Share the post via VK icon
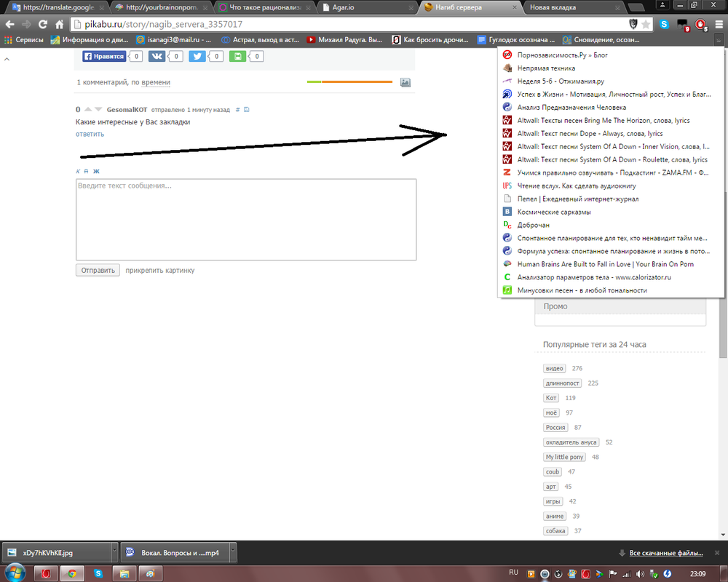Viewport: 728px width, 582px height. point(157,56)
